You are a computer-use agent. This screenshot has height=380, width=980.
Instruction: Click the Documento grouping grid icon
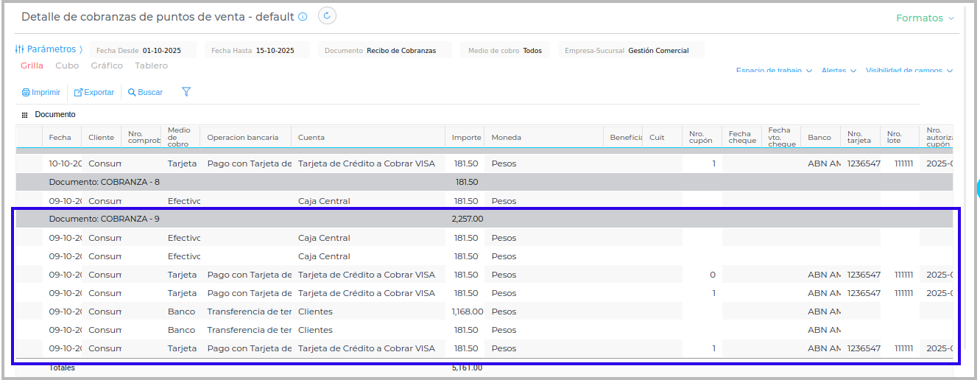(24, 115)
